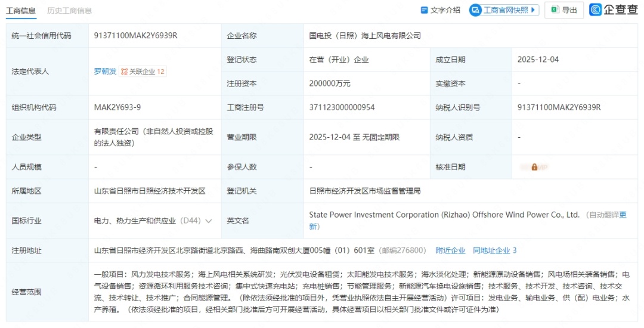Click the 注册地址 label
644x328 pixels.
click(26, 250)
